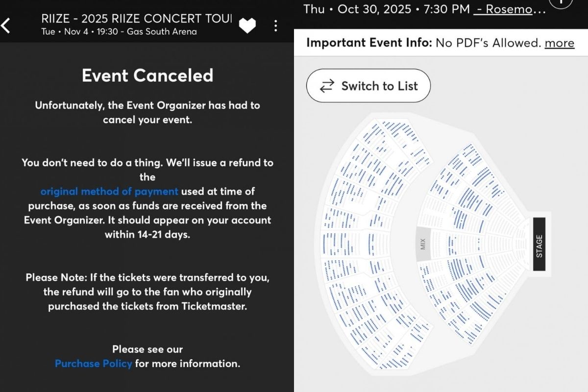Navigate back using the back arrow

6,25
